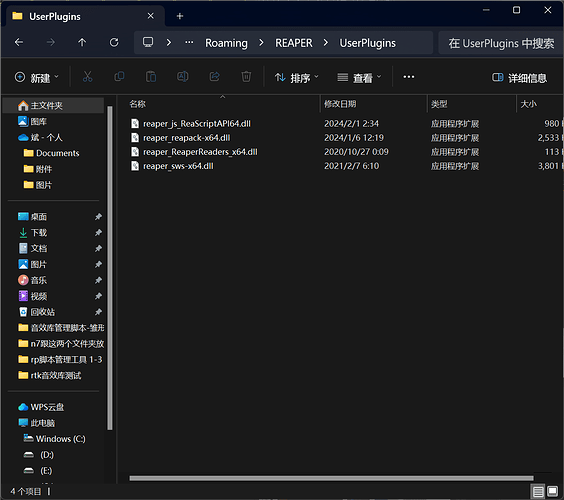The image size is (564, 500).
Task: Click the Share icon in toolbar
Action: [215, 77]
